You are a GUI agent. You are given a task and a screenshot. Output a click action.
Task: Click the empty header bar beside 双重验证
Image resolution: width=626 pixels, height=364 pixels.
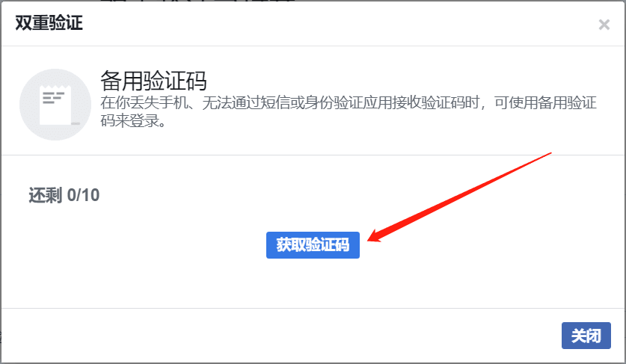340,23
